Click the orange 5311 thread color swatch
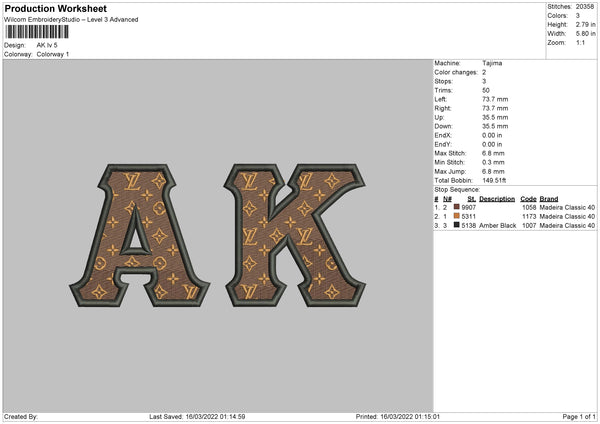 click(x=456, y=216)
